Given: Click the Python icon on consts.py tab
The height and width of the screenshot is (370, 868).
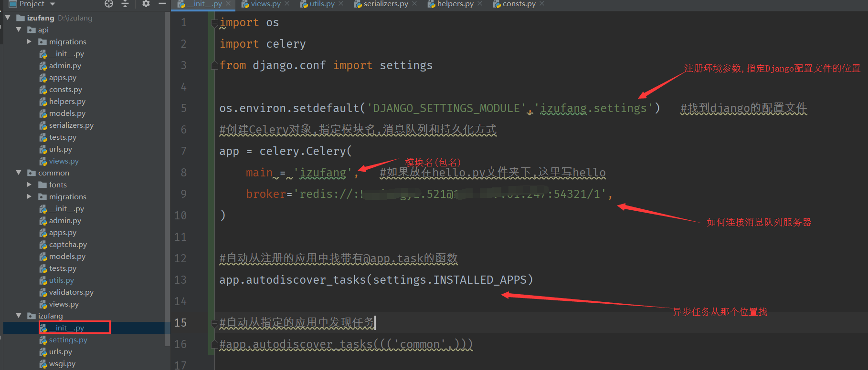Looking at the screenshot, I should tap(497, 4).
